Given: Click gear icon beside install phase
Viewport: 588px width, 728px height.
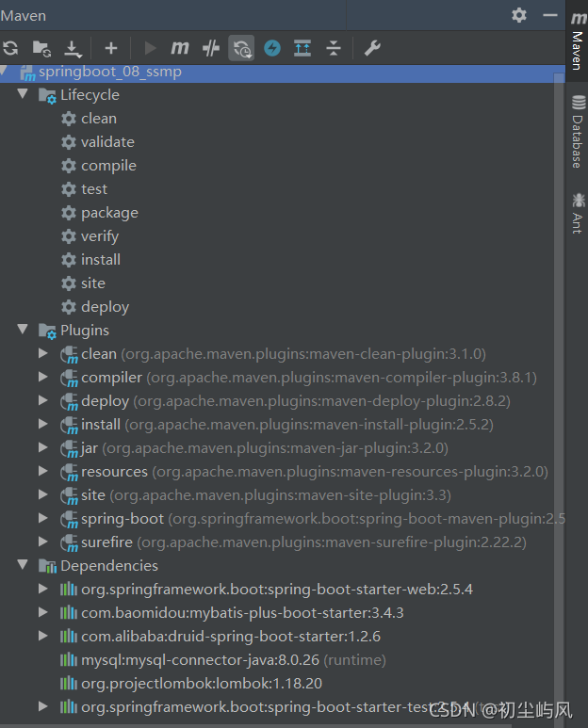Looking at the screenshot, I should pyautogui.click(x=69, y=260).
